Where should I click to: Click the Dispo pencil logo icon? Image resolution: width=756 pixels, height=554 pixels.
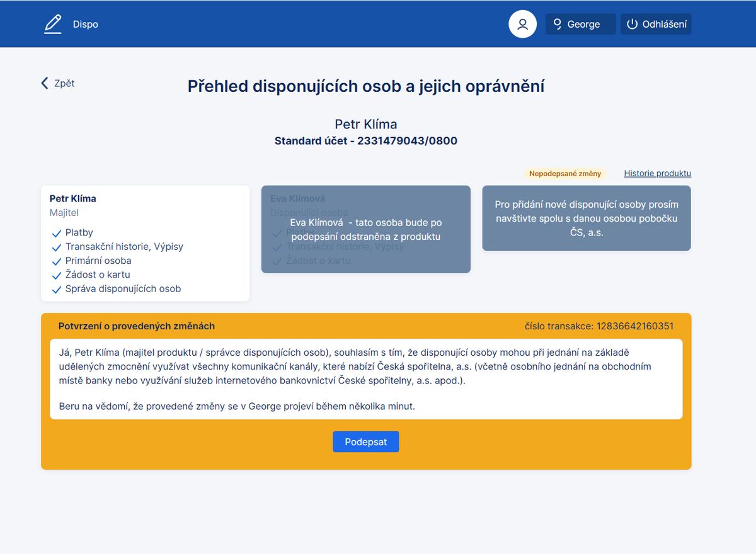tap(53, 24)
